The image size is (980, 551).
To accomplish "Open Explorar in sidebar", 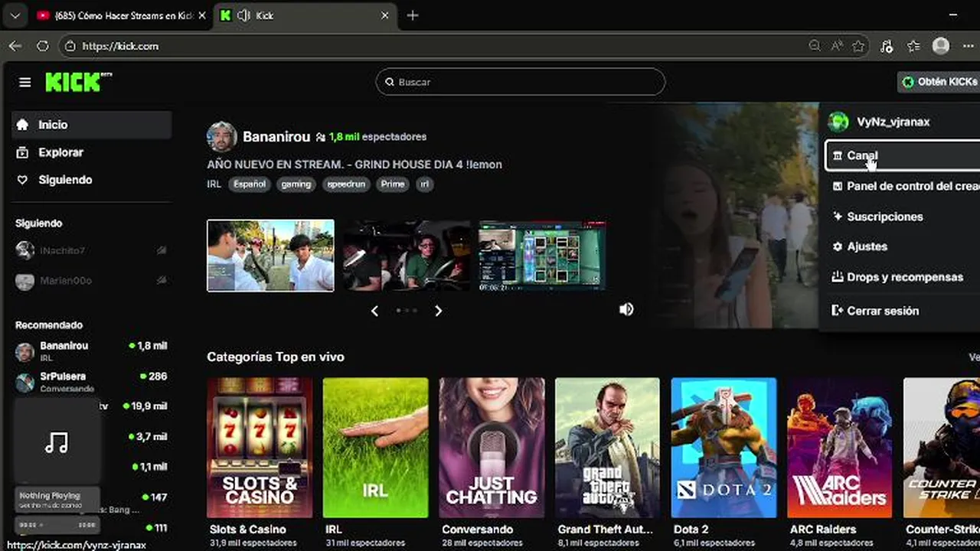I will (91, 152).
